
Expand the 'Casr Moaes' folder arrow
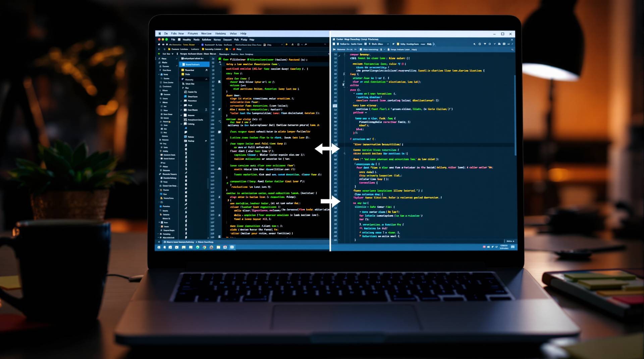(181, 110)
